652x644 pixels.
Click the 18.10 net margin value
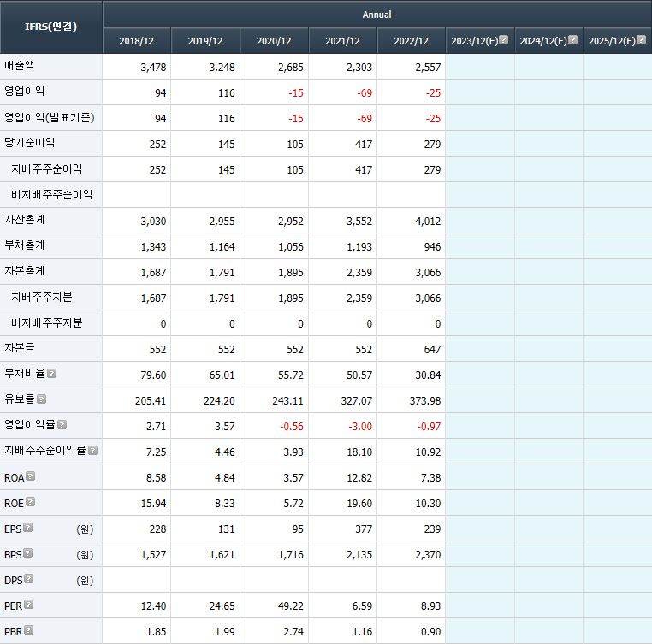(x=359, y=452)
